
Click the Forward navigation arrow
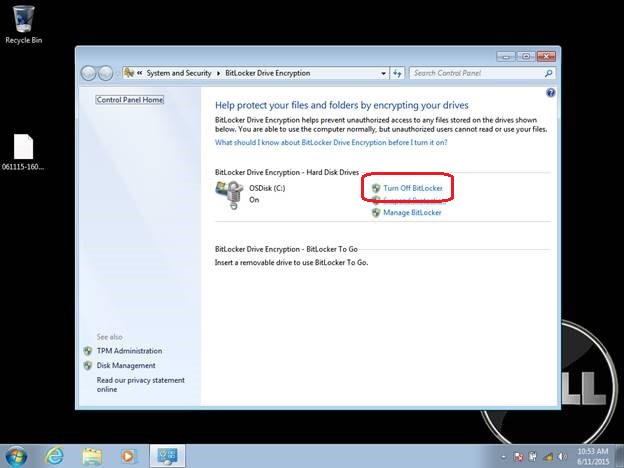(105, 73)
